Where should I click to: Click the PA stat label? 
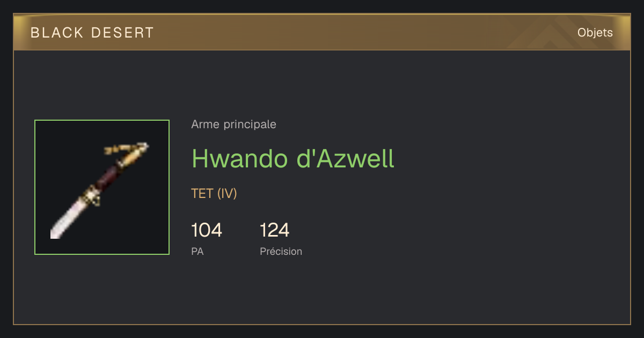pyautogui.click(x=197, y=251)
